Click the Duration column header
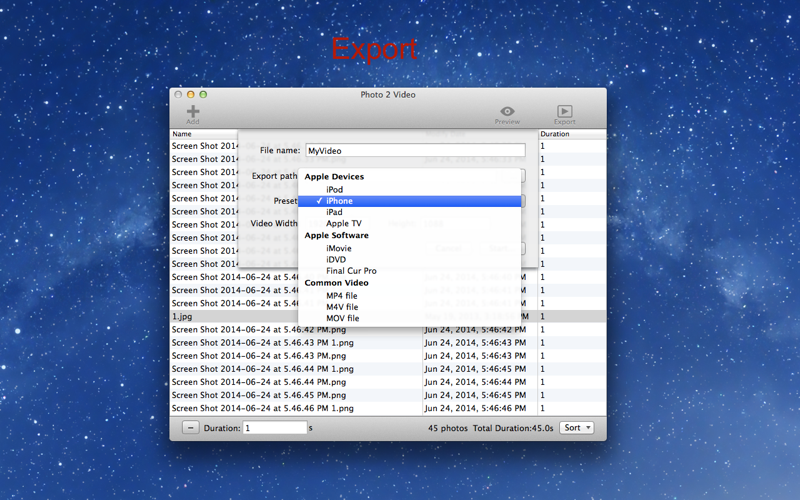 click(572, 134)
